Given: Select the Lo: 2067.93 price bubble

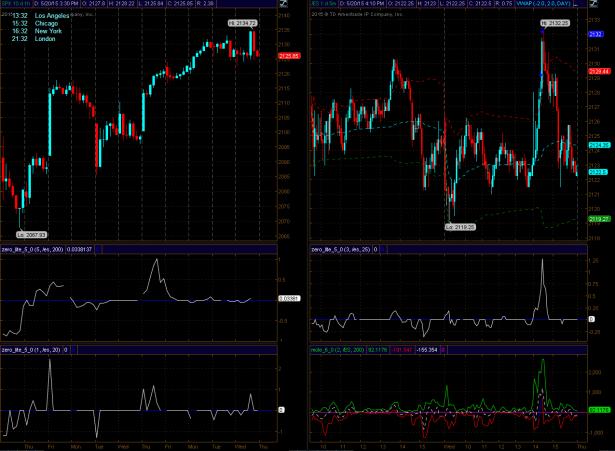Looking at the screenshot, I should point(31,233).
